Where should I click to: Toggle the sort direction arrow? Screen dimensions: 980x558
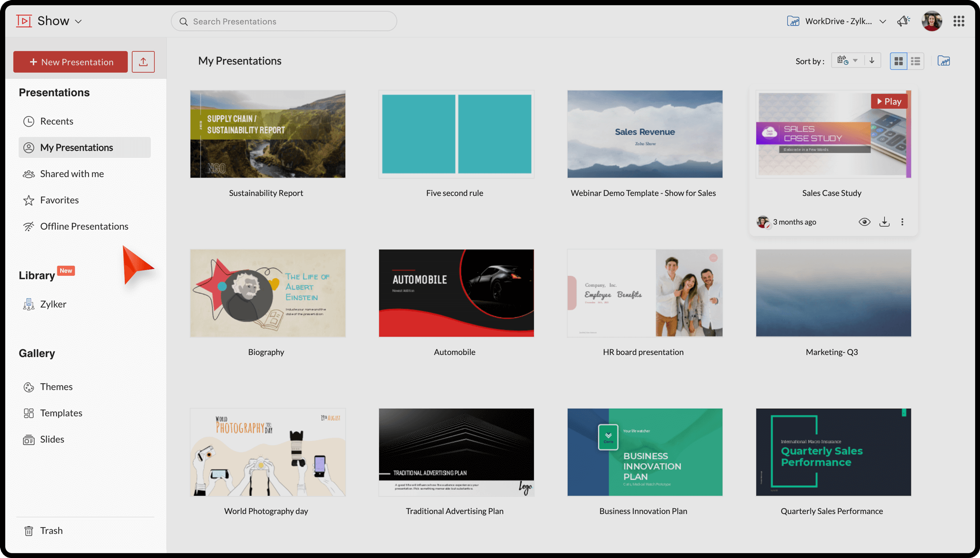(872, 61)
